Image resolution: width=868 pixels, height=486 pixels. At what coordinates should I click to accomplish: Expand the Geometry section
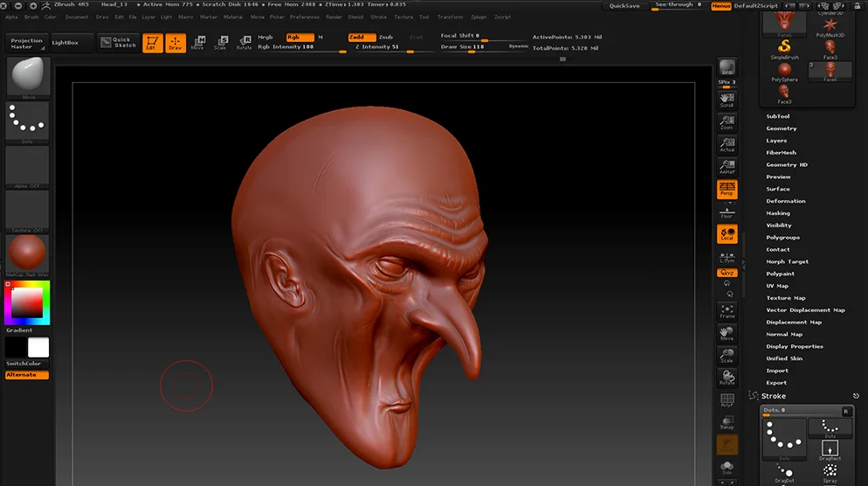pos(781,128)
